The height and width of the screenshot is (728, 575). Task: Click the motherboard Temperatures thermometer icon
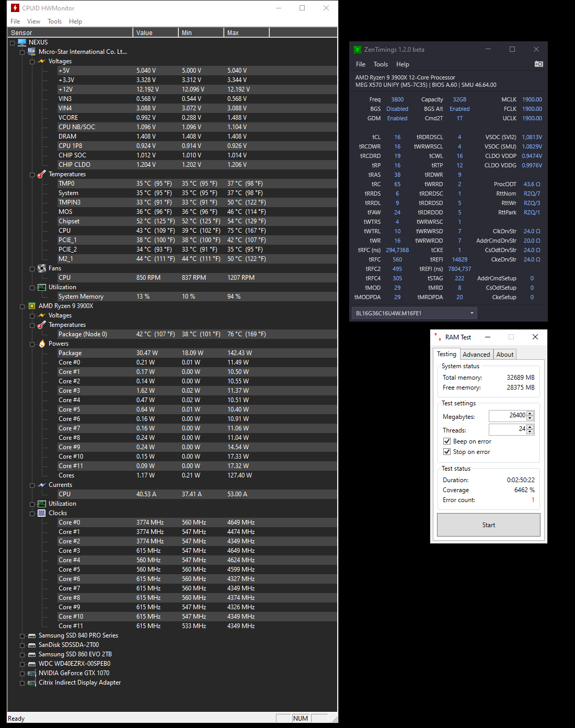coord(42,174)
